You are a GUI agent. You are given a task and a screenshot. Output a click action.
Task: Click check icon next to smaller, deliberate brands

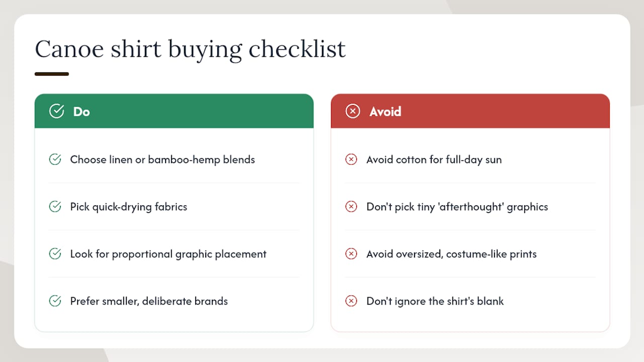[55, 301]
